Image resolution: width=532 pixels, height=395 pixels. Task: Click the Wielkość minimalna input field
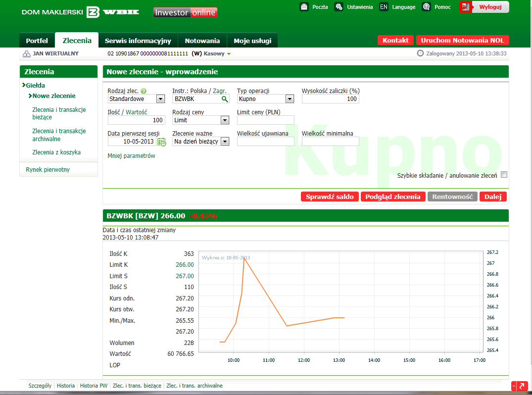pos(331,142)
